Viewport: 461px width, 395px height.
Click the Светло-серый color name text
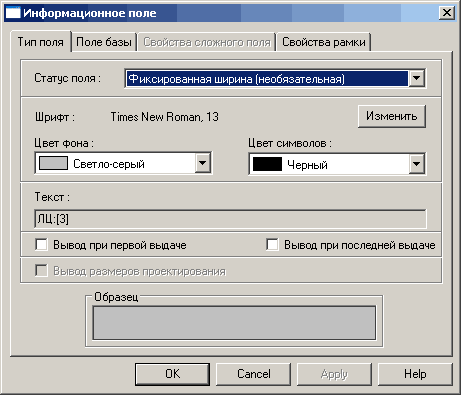109,164
